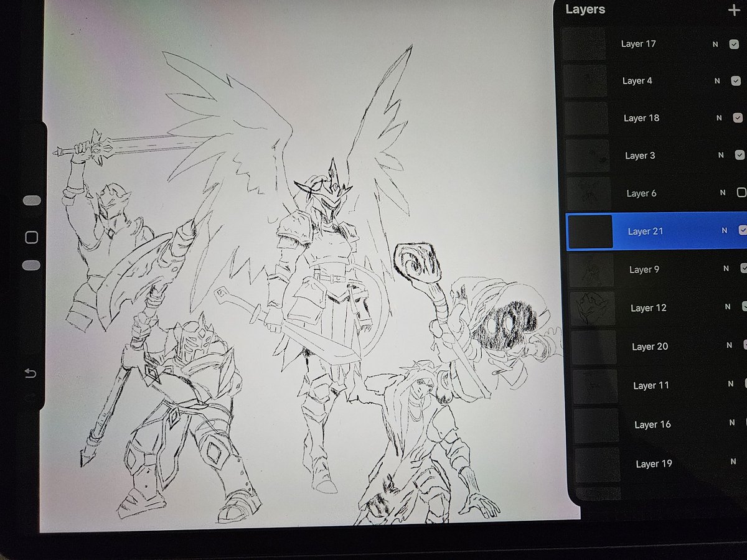Open blend mode N for Layer 16
Viewport: 747px width, 560px height.
click(x=732, y=422)
